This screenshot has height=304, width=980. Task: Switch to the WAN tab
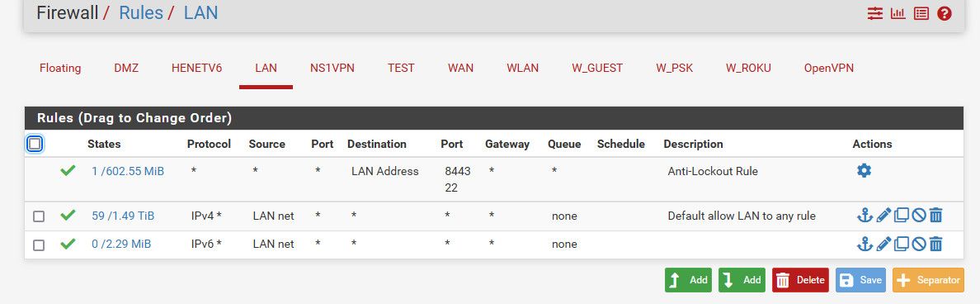tap(460, 69)
